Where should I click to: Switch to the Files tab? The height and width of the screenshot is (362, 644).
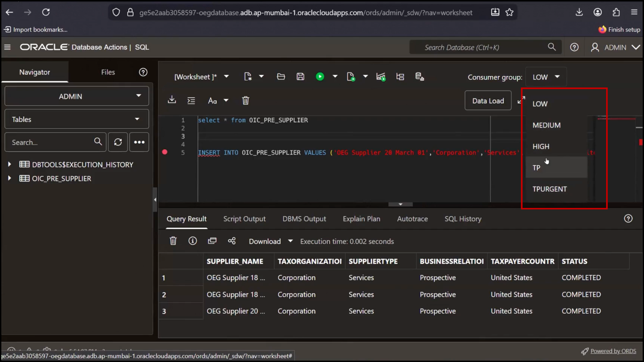[108, 72]
